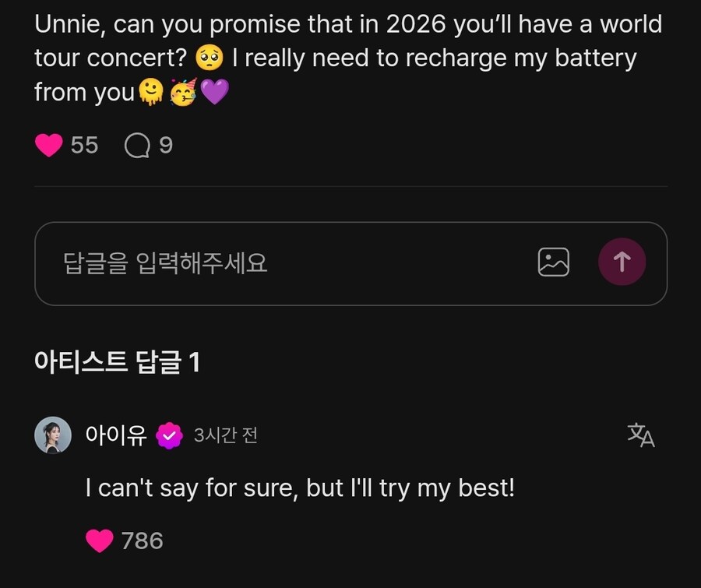Translate IU's reply using the 文A icon
701x588 pixels.
coord(639,435)
